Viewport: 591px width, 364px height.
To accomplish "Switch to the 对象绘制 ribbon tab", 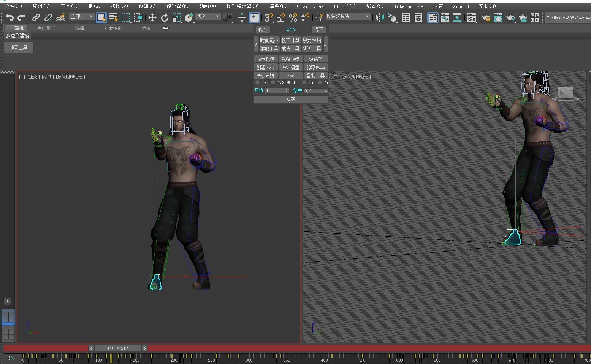I will pos(113,28).
